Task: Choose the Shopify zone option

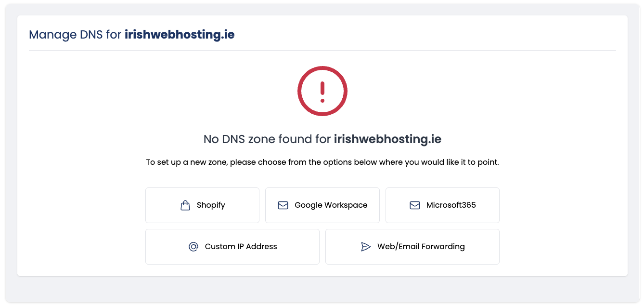Action: point(202,205)
